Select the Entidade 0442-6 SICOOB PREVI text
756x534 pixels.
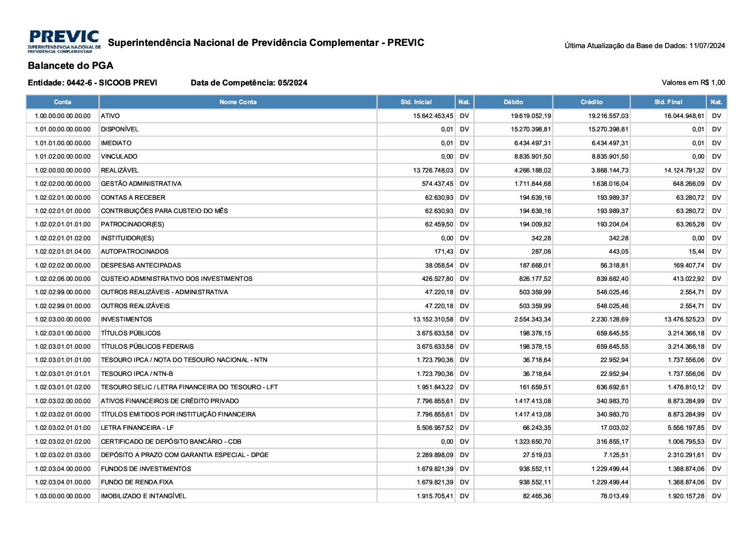[x=92, y=83]
